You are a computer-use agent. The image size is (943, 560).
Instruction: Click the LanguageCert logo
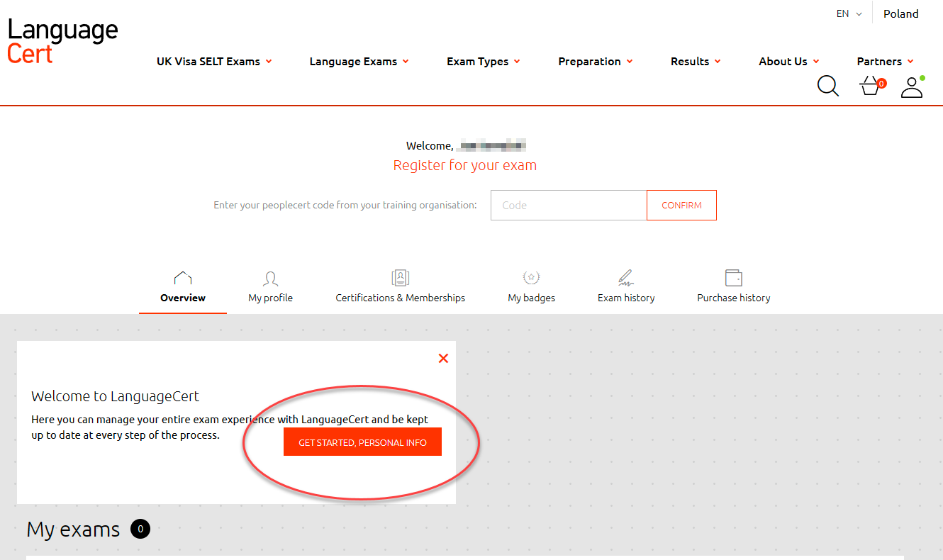[63, 40]
